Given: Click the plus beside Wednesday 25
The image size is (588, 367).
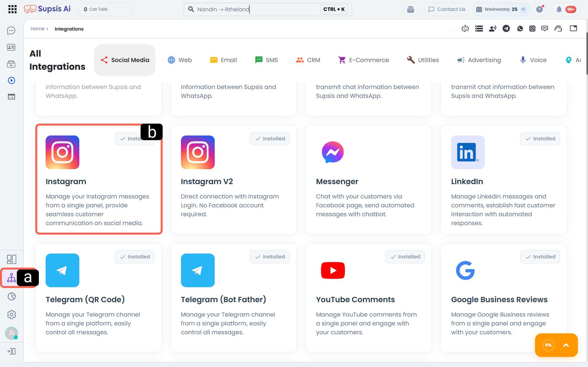Looking at the screenshot, I should [523, 9].
